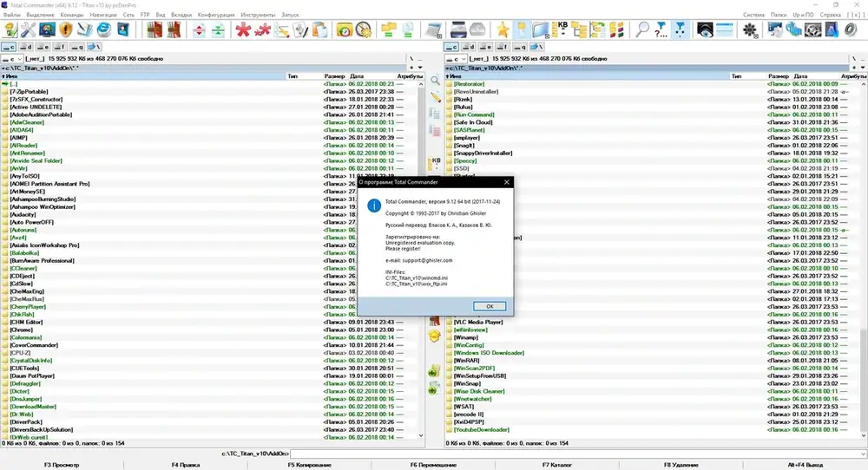
Task: Click the F5 Копирование button
Action: (x=310, y=465)
